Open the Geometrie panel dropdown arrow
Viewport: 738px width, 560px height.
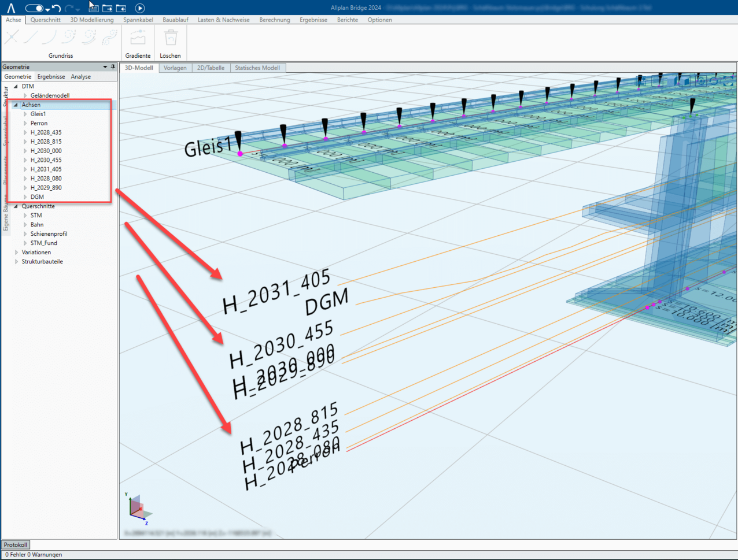tap(105, 67)
